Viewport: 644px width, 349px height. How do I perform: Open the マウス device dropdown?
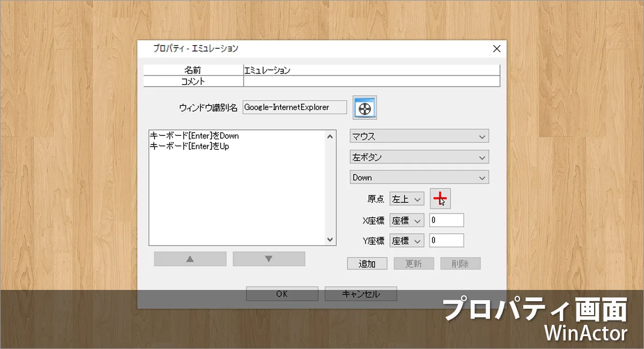pos(419,136)
